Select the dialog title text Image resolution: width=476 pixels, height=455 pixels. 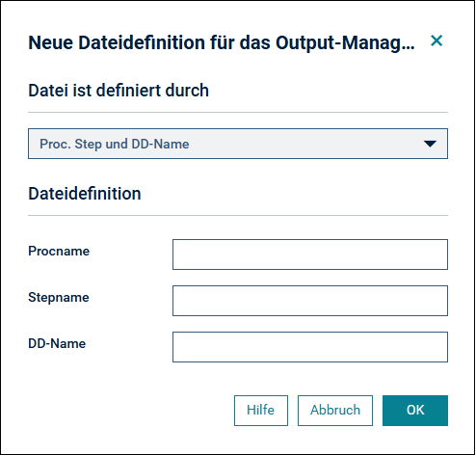point(222,42)
